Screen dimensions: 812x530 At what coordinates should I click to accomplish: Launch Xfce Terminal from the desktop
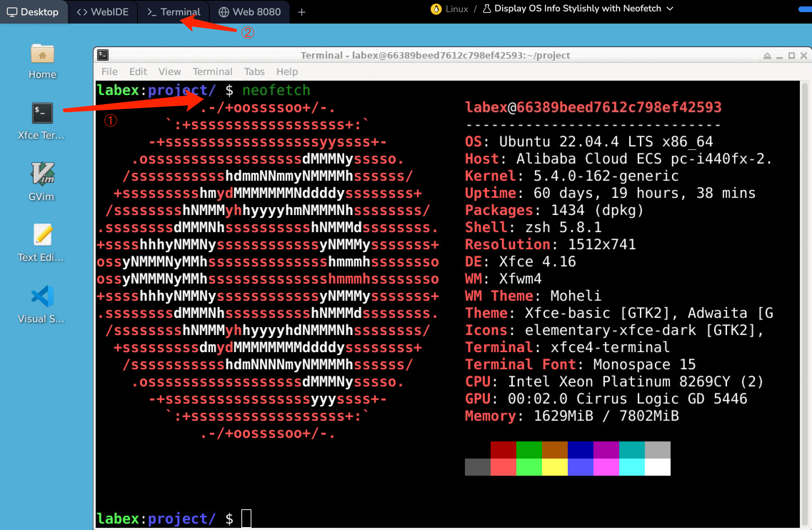point(42,121)
